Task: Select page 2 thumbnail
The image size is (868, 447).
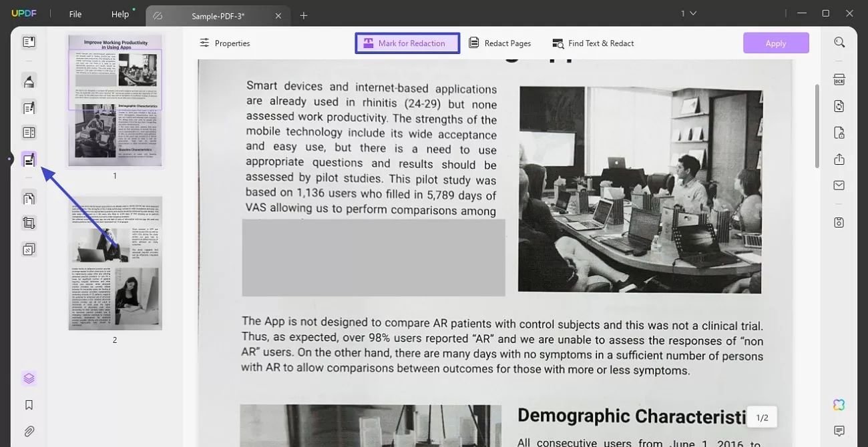Action: pyautogui.click(x=115, y=263)
